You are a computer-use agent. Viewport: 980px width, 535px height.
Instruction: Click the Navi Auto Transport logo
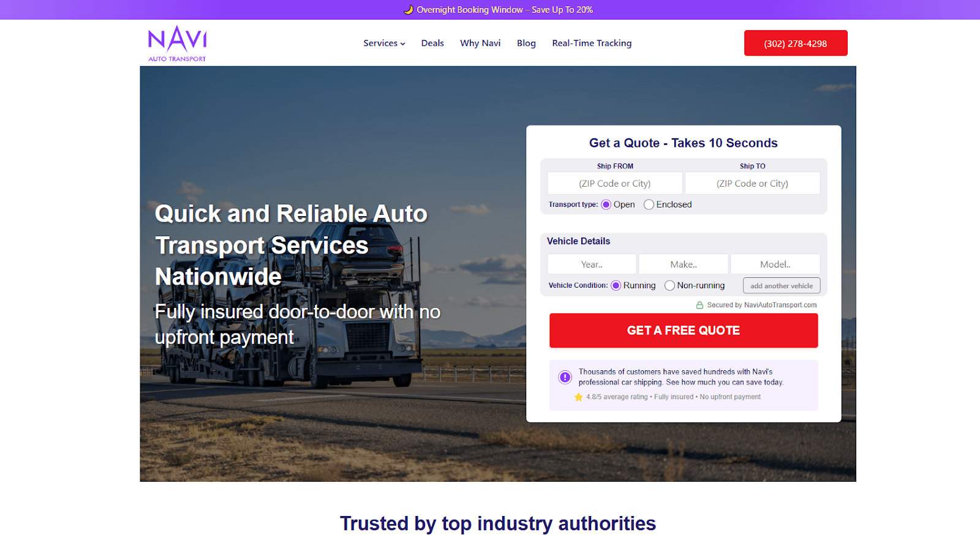[x=177, y=43]
